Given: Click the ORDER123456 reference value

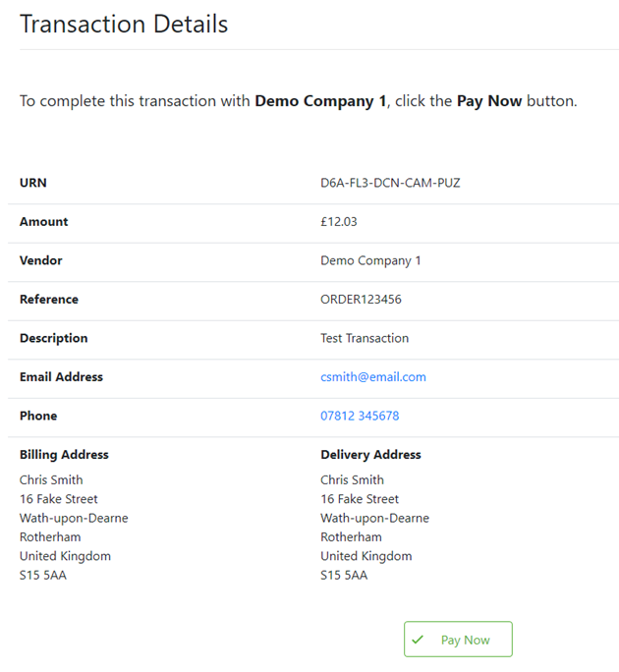Looking at the screenshot, I should [361, 300].
